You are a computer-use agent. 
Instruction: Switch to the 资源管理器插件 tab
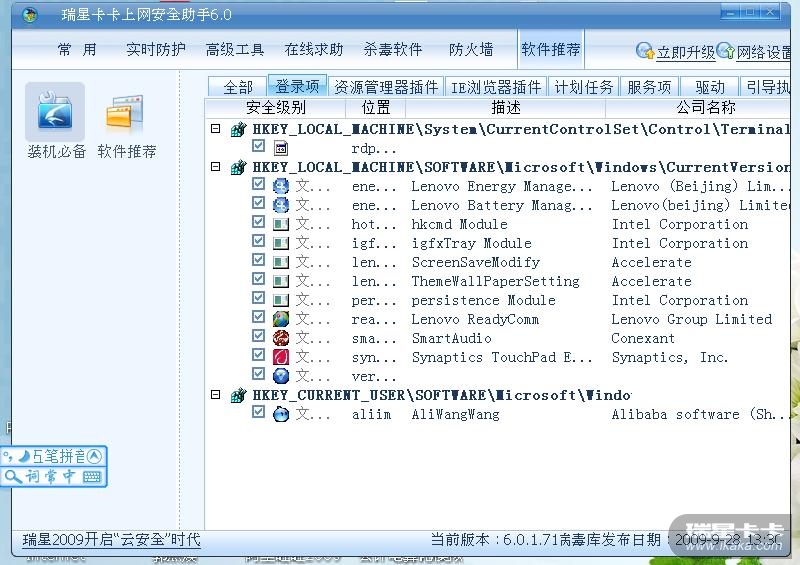click(386, 87)
